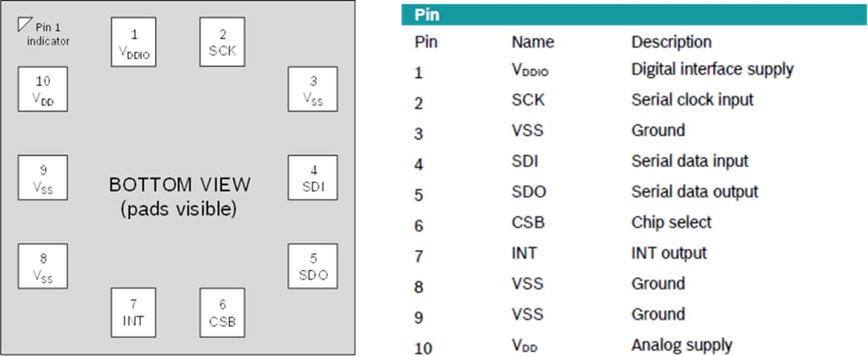
Task: Select the BOTTOM VIEW label text
Action: click(179, 185)
